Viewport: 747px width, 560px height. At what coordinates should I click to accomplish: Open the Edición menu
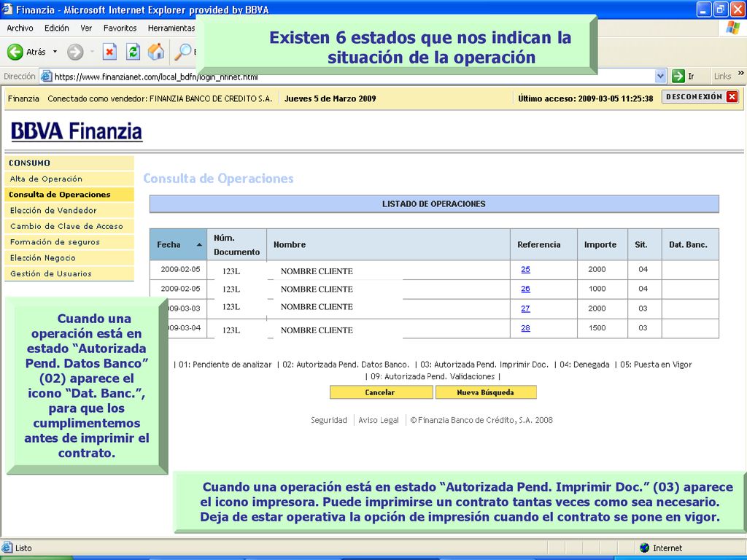click(x=57, y=28)
